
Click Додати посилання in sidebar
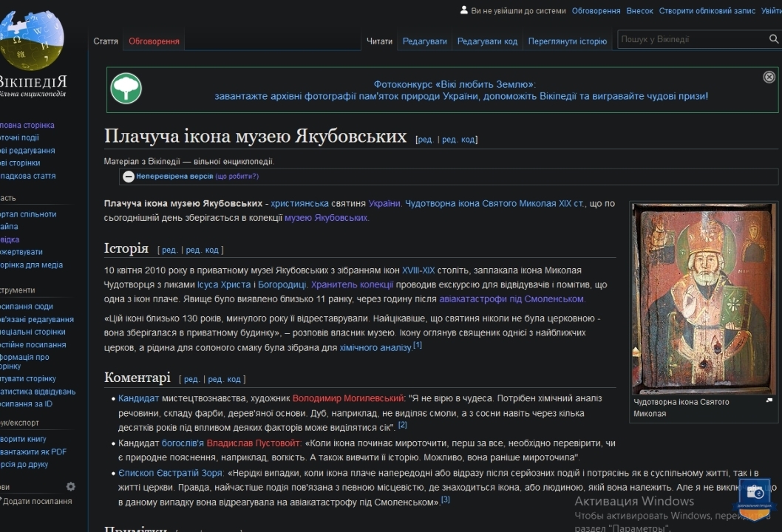coord(38,501)
